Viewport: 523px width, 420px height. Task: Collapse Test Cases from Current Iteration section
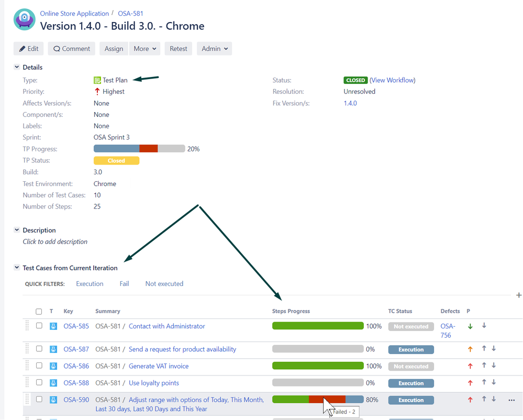coord(17,268)
